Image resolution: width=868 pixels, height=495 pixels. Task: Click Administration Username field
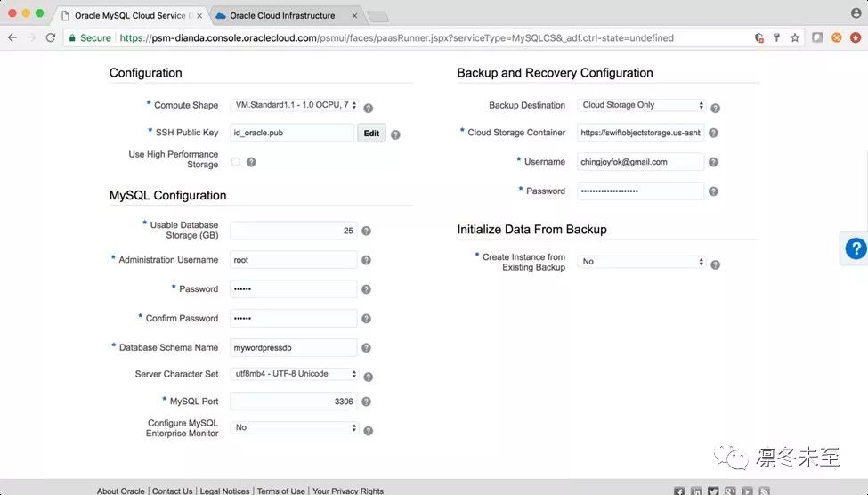click(294, 260)
